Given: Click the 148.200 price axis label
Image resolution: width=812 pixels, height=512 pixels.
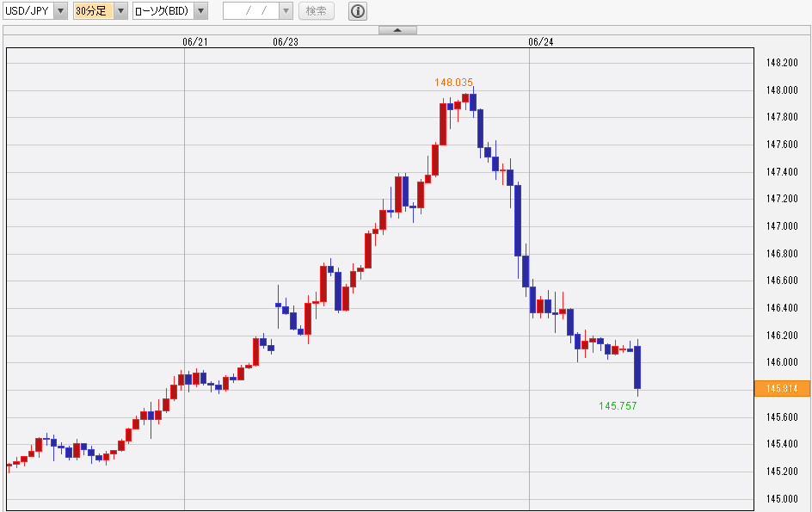Looking at the screenshot, I should pos(782,63).
